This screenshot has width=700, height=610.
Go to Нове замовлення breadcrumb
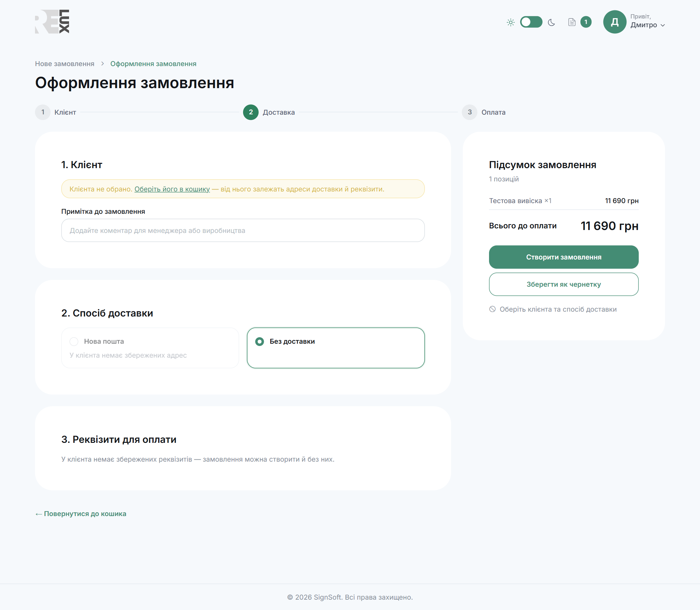[65, 63]
